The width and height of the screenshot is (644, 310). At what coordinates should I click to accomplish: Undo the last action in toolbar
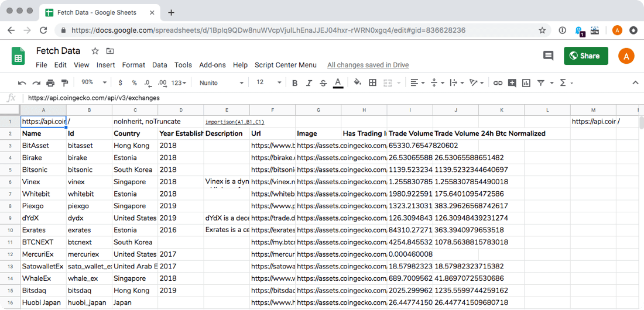22,83
